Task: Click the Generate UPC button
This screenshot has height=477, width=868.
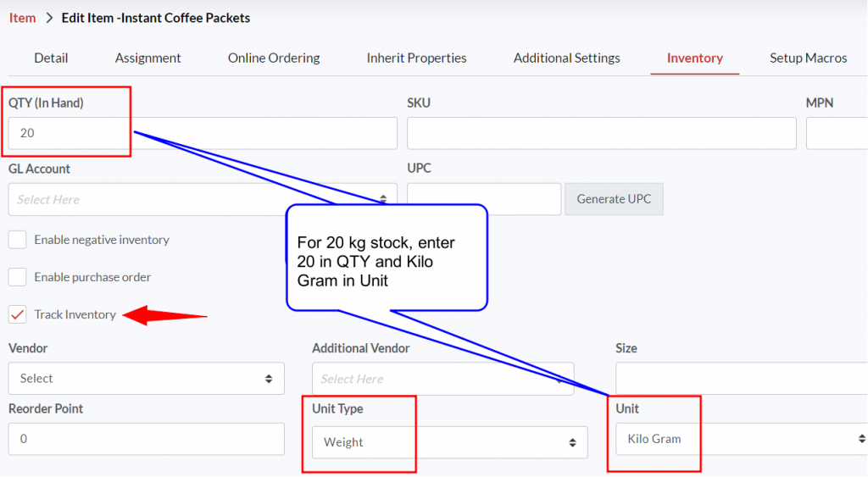Action: coord(614,198)
